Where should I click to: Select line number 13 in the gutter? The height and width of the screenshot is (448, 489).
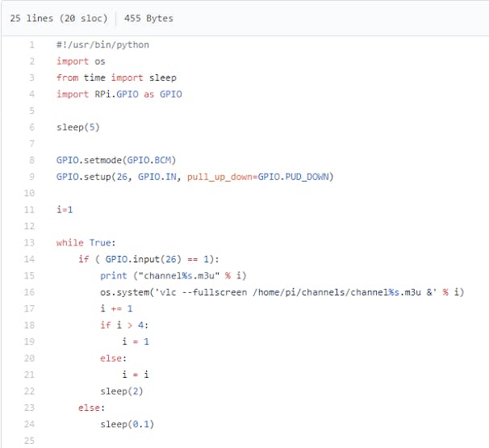29,243
